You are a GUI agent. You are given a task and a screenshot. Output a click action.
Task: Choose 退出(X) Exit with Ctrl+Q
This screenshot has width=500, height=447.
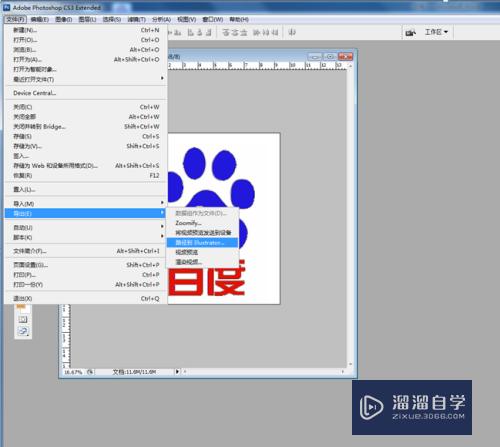pos(86,298)
